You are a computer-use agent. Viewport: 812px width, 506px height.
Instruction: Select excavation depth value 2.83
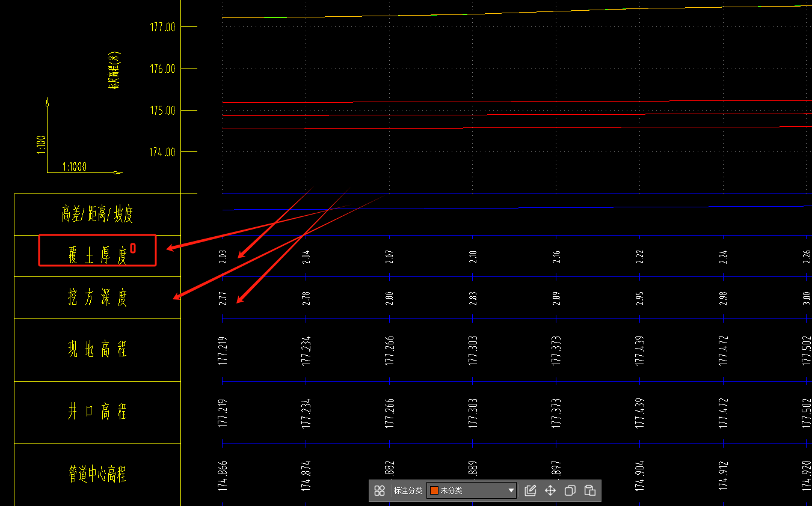[473, 299]
